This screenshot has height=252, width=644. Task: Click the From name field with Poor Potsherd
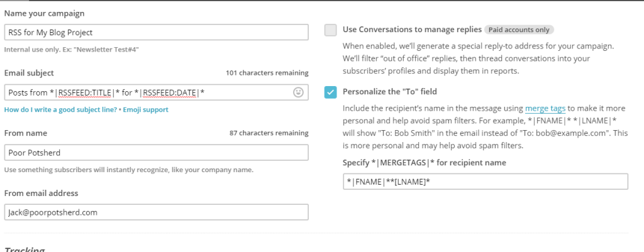tap(156, 153)
